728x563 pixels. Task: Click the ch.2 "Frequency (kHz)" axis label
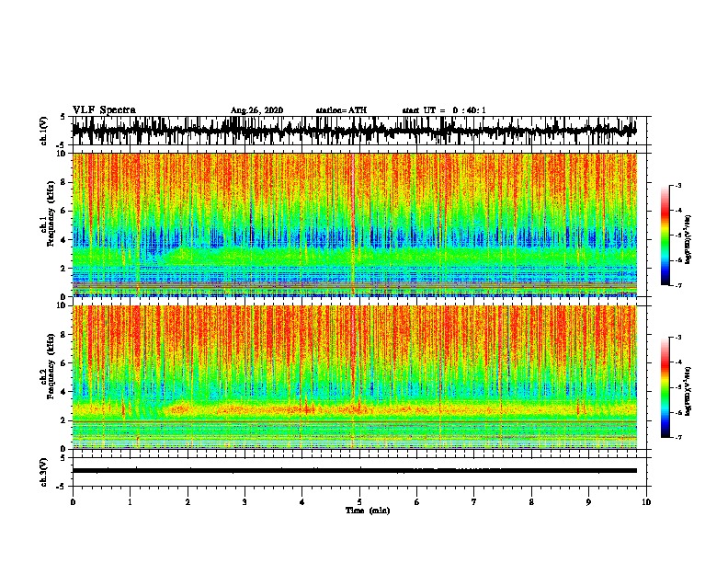tap(51, 366)
